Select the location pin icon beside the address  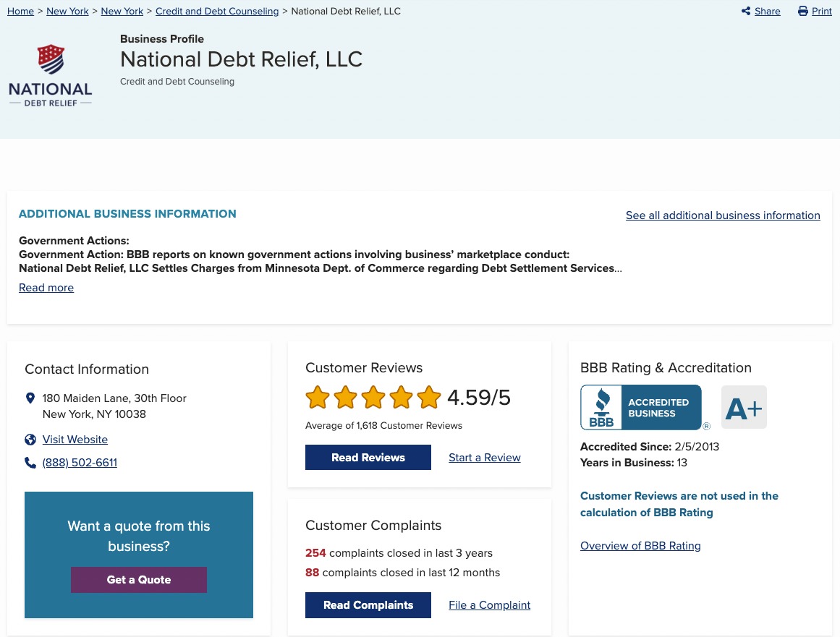click(30, 398)
